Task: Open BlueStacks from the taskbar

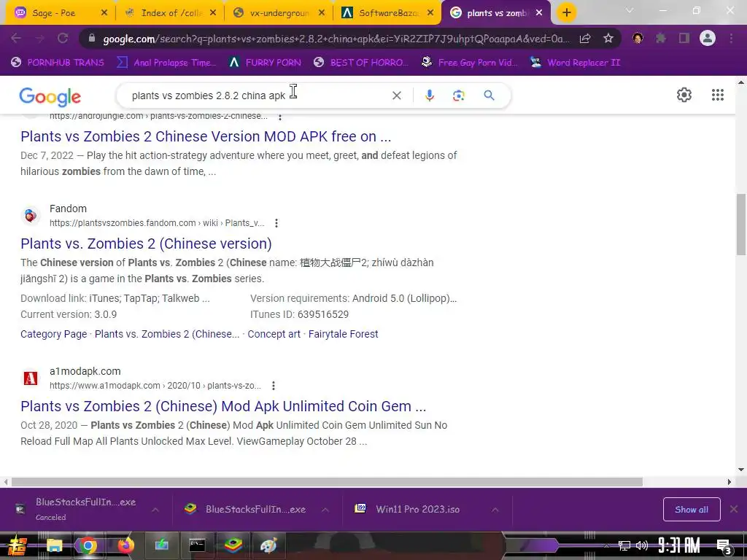Action: coord(233,545)
